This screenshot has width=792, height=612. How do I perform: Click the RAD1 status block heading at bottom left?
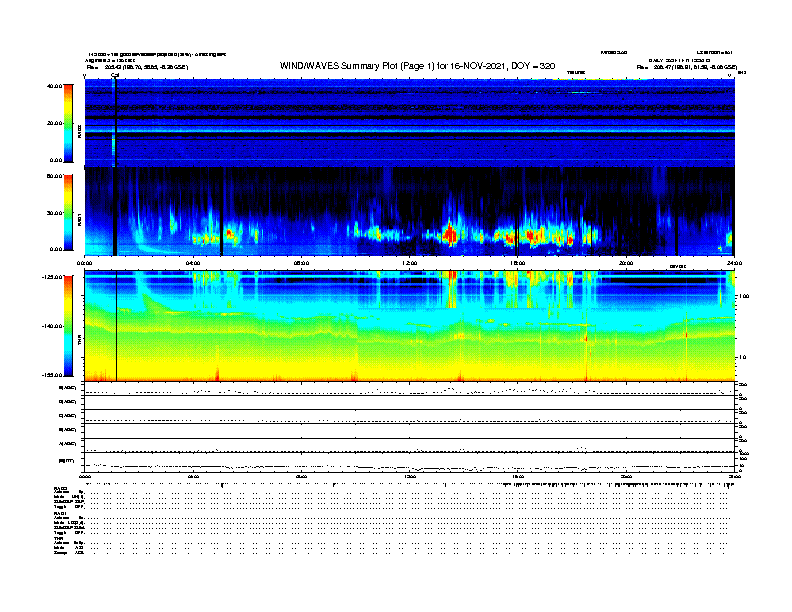coord(61,514)
